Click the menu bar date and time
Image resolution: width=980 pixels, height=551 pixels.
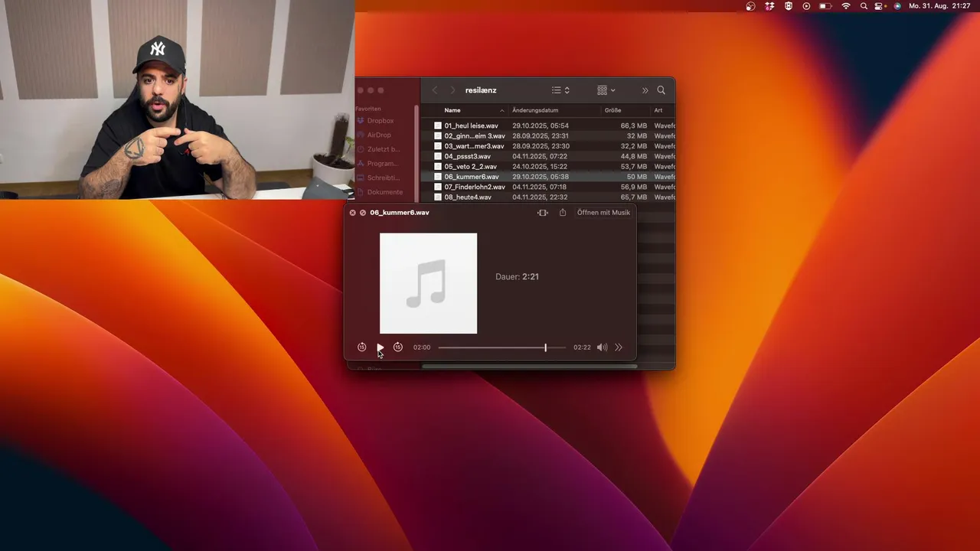pyautogui.click(x=939, y=6)
